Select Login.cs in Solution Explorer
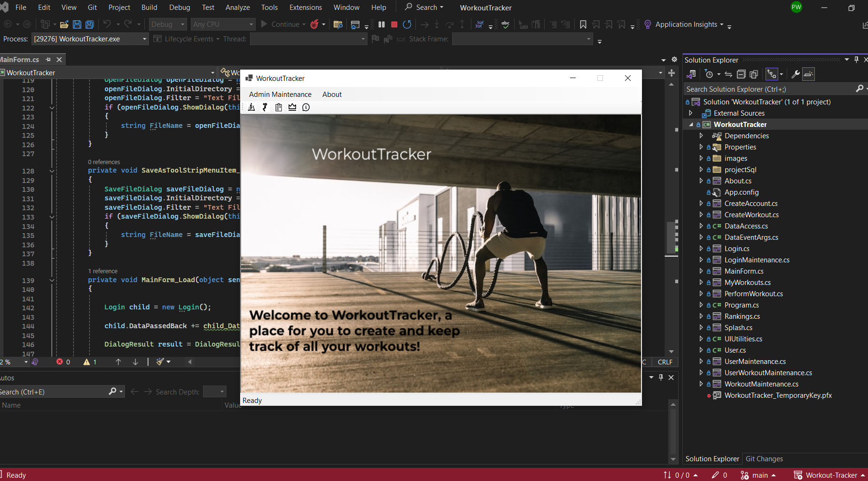The height and width of the screenshot is (481, 868). tap(736, 249)
